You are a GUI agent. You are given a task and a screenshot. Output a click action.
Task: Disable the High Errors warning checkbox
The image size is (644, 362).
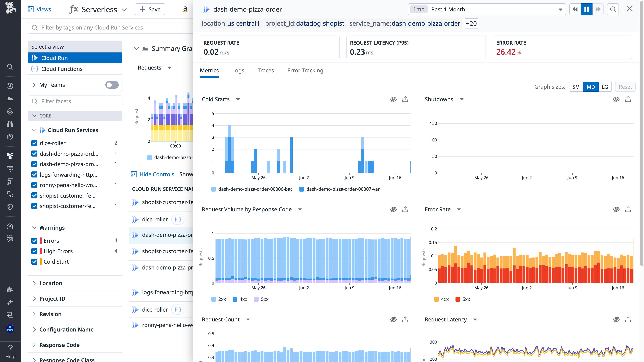click(x=34, y=251)
